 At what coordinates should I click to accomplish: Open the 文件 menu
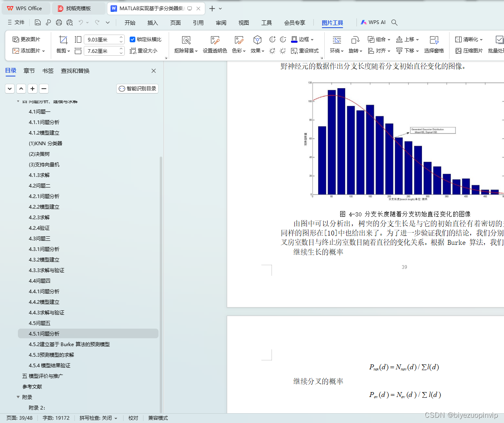point(16,22)
